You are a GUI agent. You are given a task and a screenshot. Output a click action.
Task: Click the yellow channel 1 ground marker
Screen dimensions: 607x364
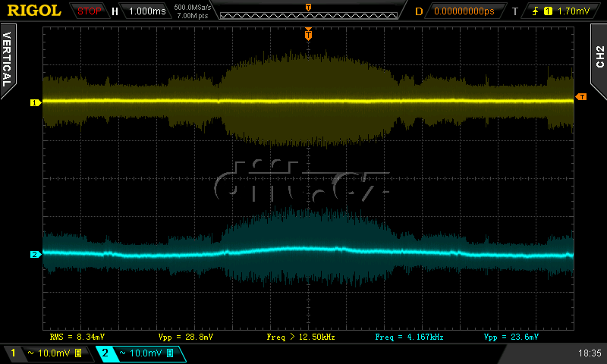[34, 102]
